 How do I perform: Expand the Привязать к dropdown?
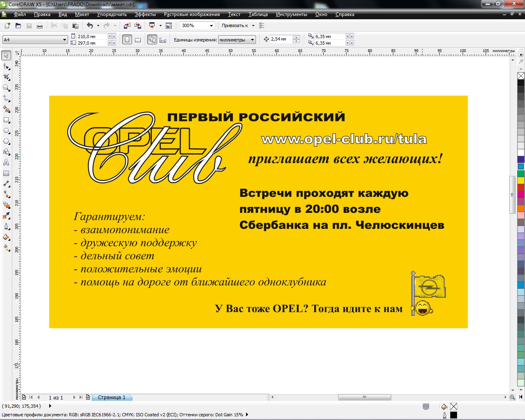(x=253, y=25)
